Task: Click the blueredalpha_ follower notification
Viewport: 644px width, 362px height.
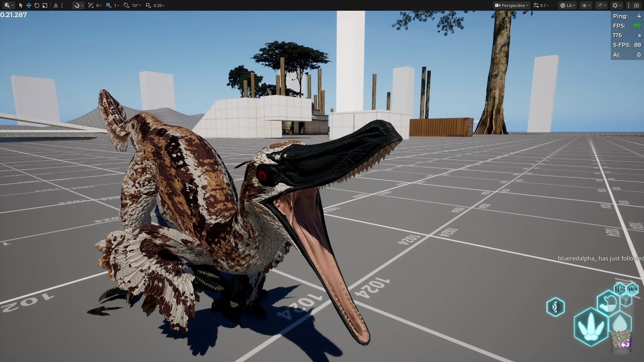Action: pos(601,258)
